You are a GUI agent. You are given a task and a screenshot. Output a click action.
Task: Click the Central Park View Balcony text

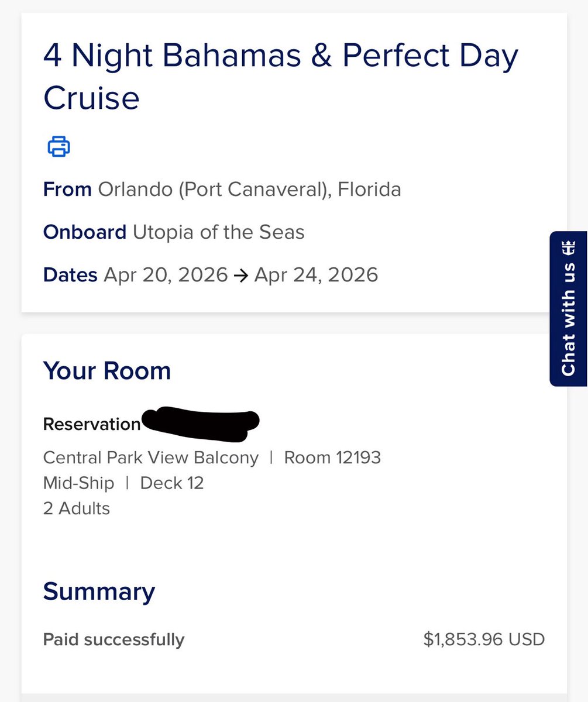(151, 457)
